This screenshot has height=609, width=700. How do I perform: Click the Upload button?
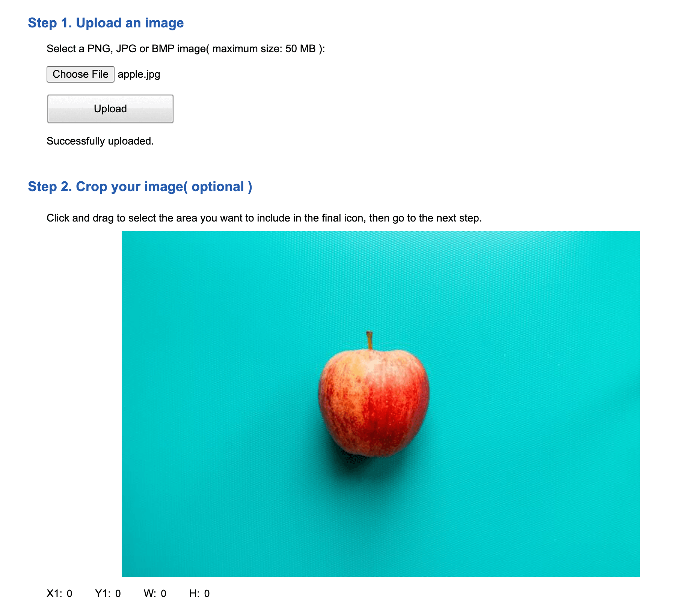110,109
